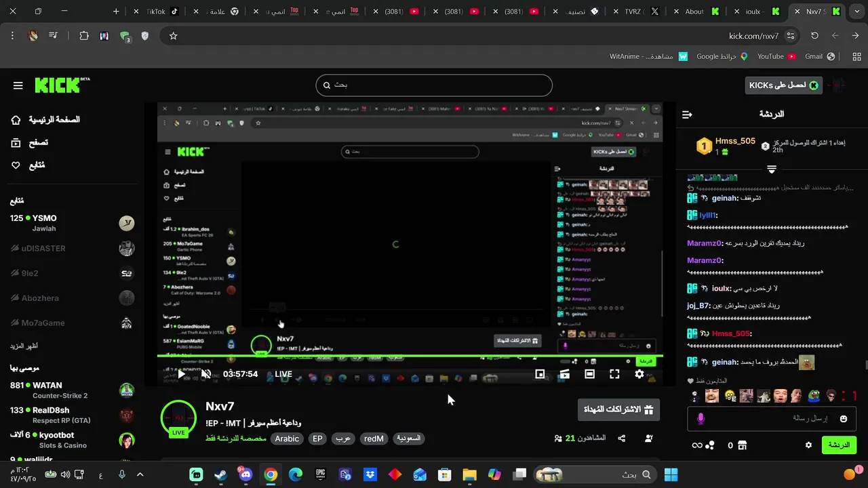Open site info icon in address bar
Image resolution: width=868 pixels, height=488 pixels.
790,36
